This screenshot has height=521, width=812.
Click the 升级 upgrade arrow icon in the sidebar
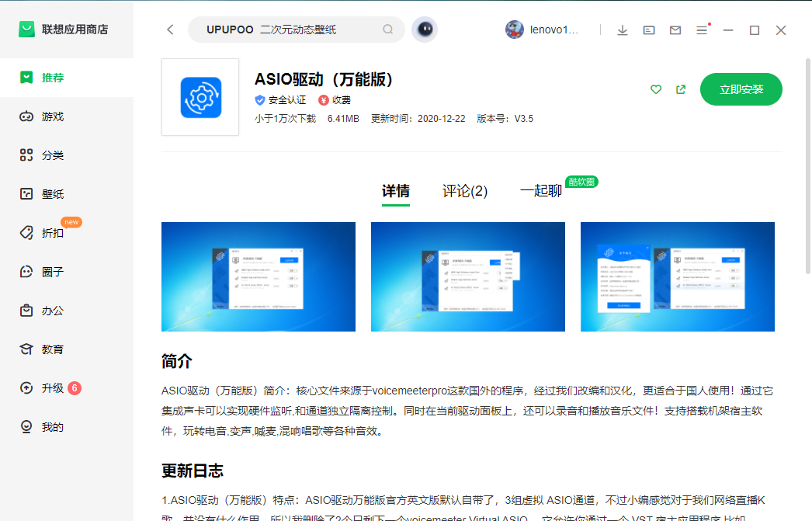(x=26, y=388)
